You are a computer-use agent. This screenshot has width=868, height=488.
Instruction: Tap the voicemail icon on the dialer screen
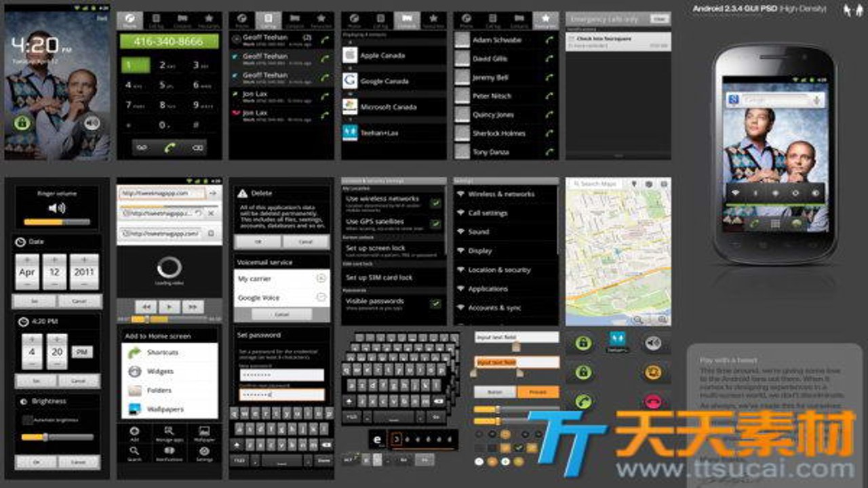click(x=142, y=147)
